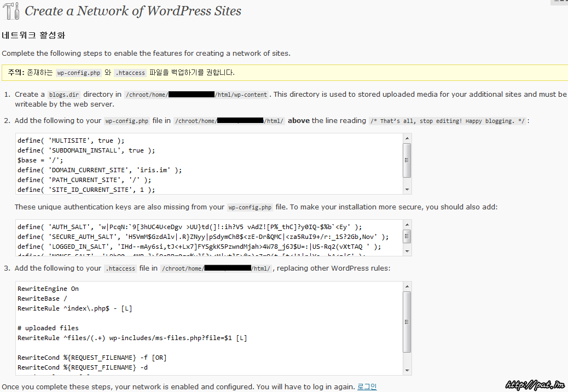568x392 pixels.
Task: Click wp-config.php label in authentication keys sentence
Action: pyautogui.click(x=250, y=207)
